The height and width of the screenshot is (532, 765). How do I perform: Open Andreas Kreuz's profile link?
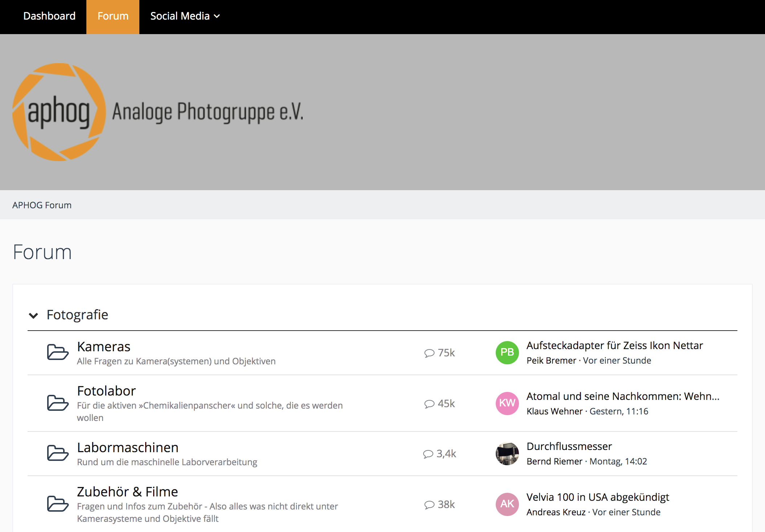click(x=556, y=512)
